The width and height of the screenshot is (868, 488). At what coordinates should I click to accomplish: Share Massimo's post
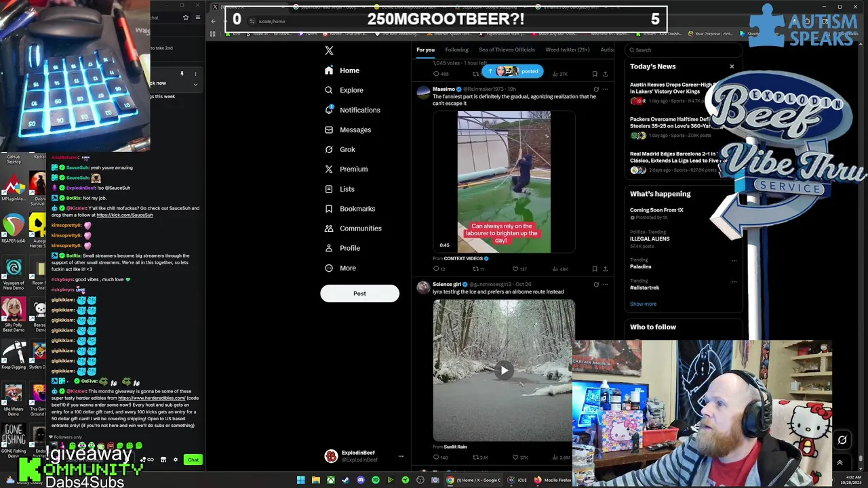605,269
